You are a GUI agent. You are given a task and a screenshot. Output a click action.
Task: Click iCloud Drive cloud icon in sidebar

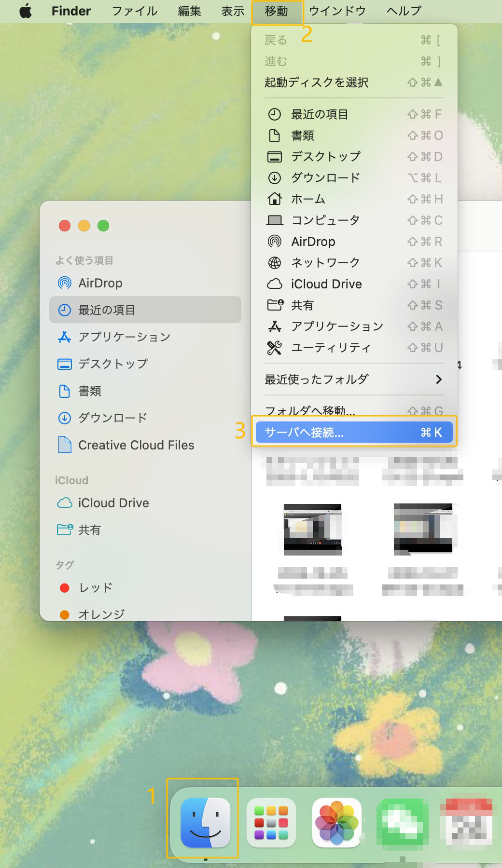65,503
